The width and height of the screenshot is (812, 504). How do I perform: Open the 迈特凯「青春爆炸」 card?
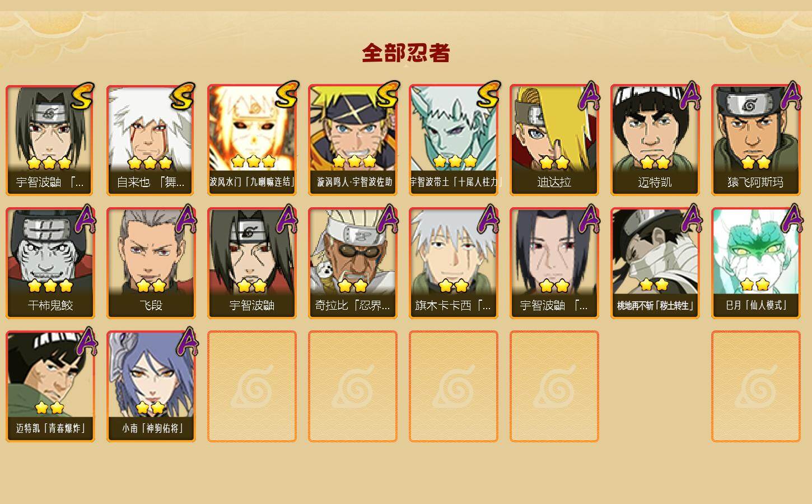pyautogui.click(x=50, y=386)
